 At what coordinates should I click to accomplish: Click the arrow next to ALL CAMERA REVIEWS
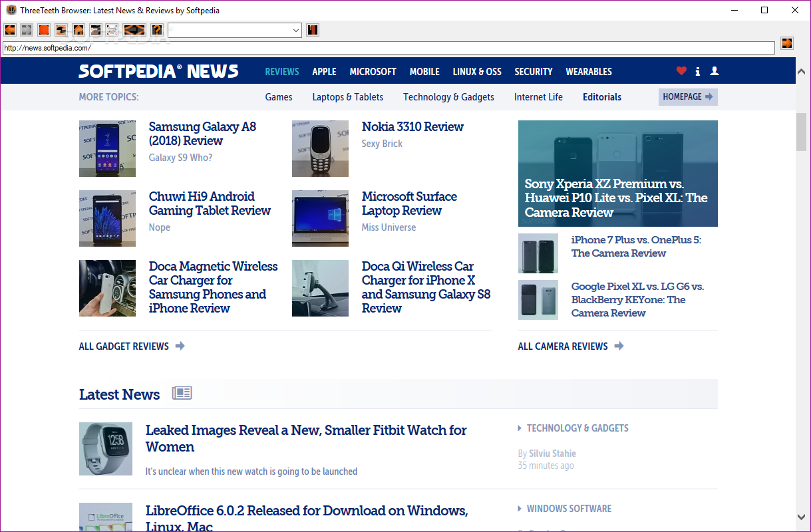tap(619, 346)
